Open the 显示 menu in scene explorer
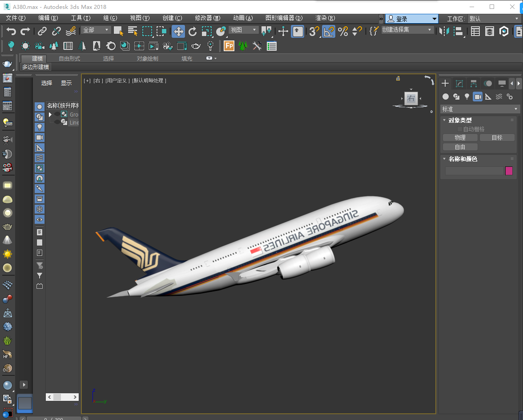Screen dimensions: 523x420 pyautogui.click(x=66, y=83)
